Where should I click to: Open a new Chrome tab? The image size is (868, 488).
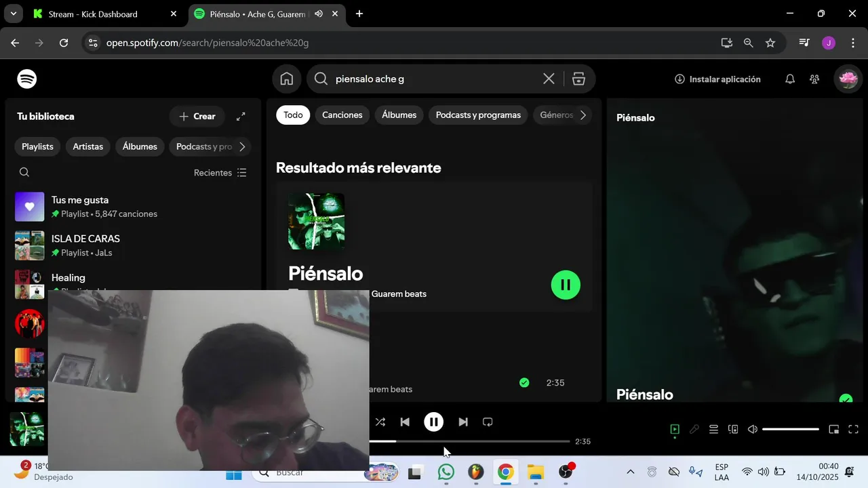359,14
